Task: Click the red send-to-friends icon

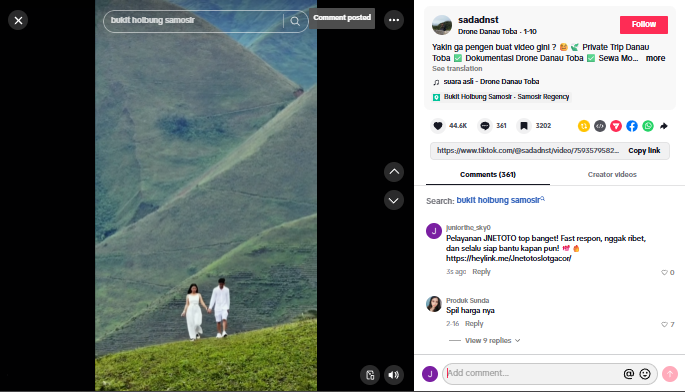Action: [x=616, y=126]
